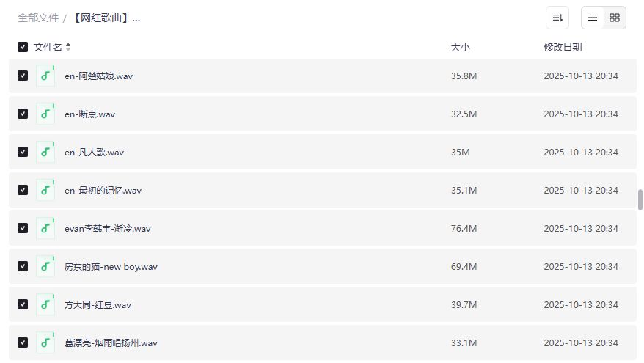644x363 pixels.
Task: Click the 修改日期 column header
Action: click(563, 47)
